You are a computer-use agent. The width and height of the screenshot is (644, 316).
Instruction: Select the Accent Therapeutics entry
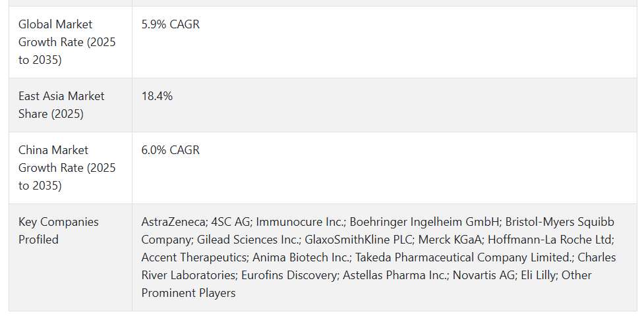194,257
